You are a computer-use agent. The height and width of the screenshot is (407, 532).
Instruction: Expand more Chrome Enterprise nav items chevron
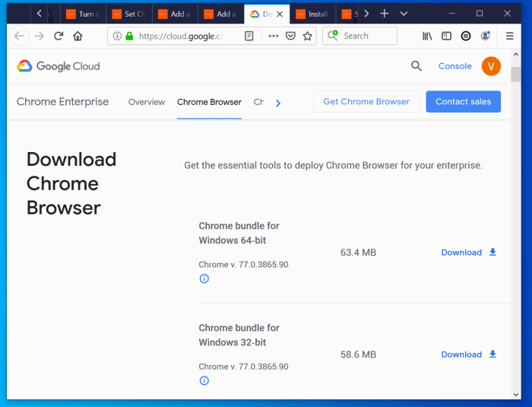[x=278, y=103]
